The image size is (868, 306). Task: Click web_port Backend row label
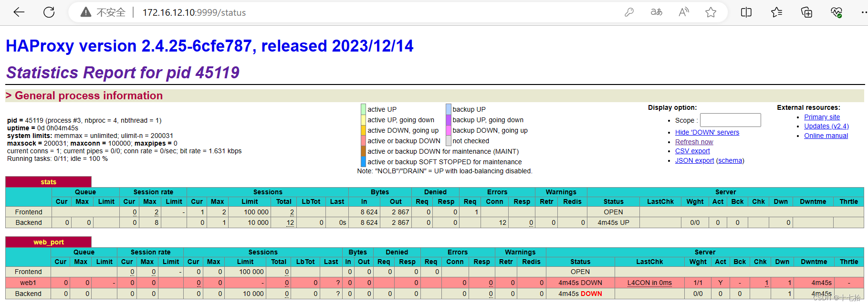(28, 294)
